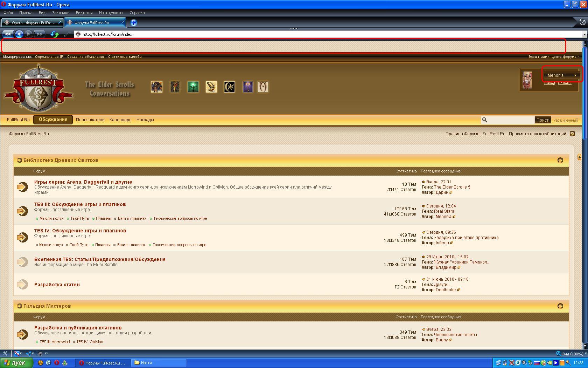The width and height of the screenshot is (588, 368).
Task: Open Вход в админцентр форума link
Action: click(x=554, y=57)
